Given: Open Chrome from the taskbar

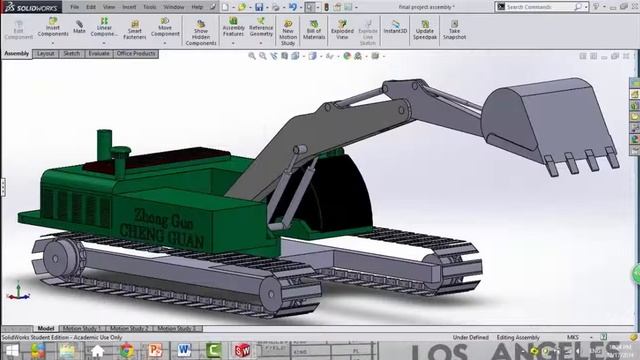Looking at the screenshot, I should (x=127, y=351).
